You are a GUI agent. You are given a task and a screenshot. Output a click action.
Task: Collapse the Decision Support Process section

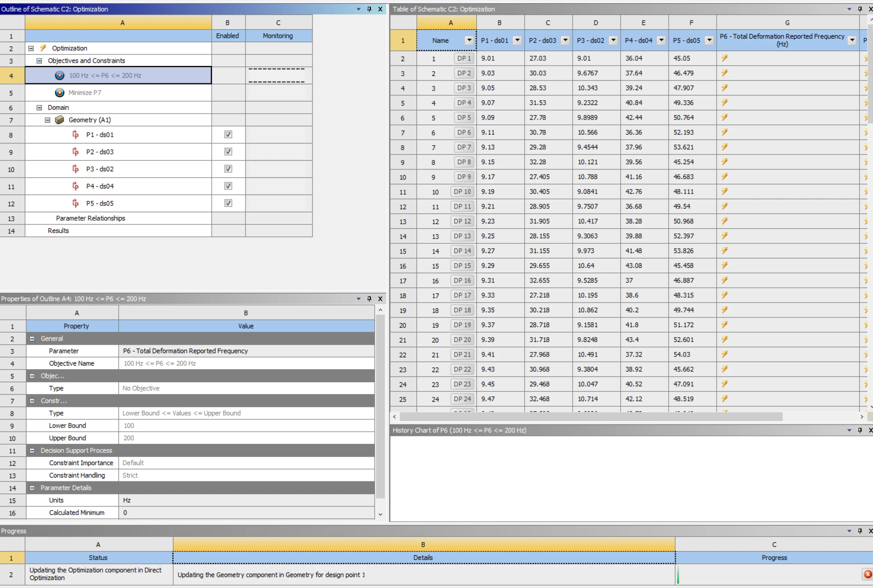[x=32, y=451]
